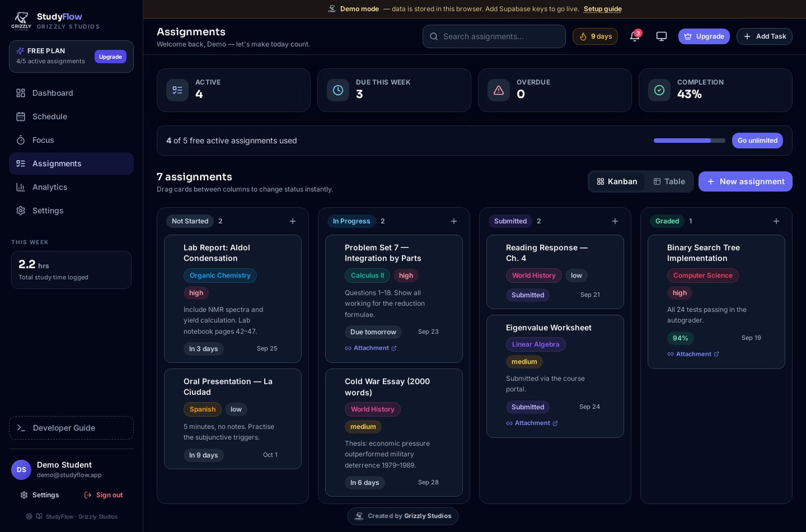Click the Go unlimited button

(758, 140)
